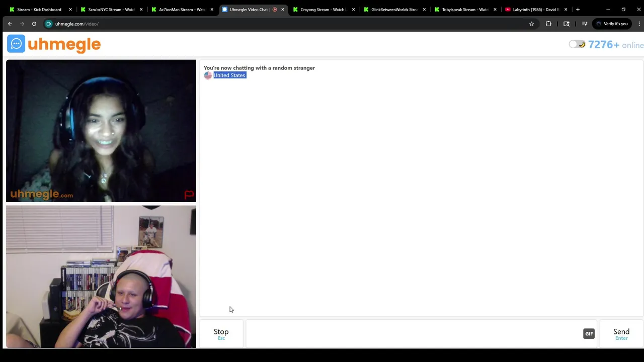Go forward in browser history
The width and height of the screenshot is (644, 362).
click(x=22, y=24)
